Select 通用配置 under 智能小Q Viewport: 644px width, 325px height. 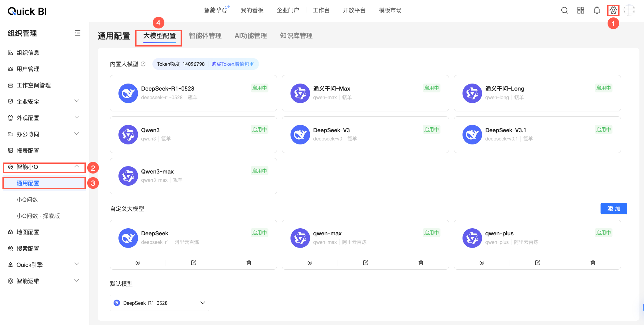tap(44, 183)
